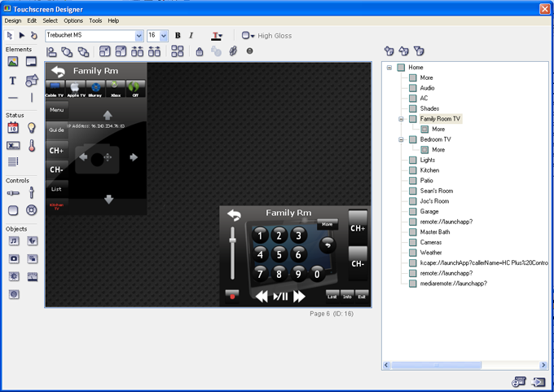Open the Design menu
Image resolution: width=554 pixels, height=392 pixels.
12,20
